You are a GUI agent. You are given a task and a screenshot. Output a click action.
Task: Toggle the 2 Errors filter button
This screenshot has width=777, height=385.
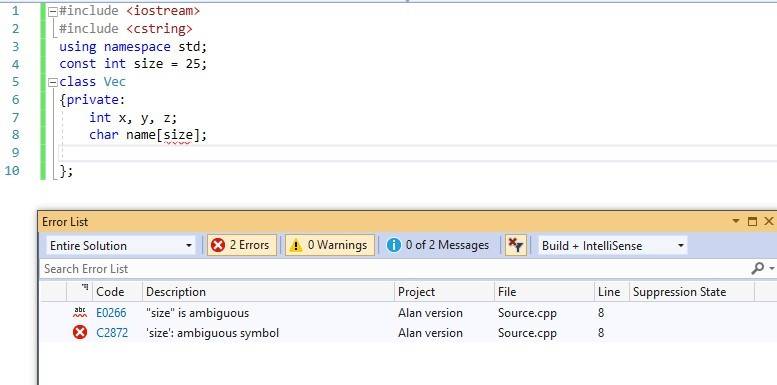pyautogui.click(x=242, y=245)
